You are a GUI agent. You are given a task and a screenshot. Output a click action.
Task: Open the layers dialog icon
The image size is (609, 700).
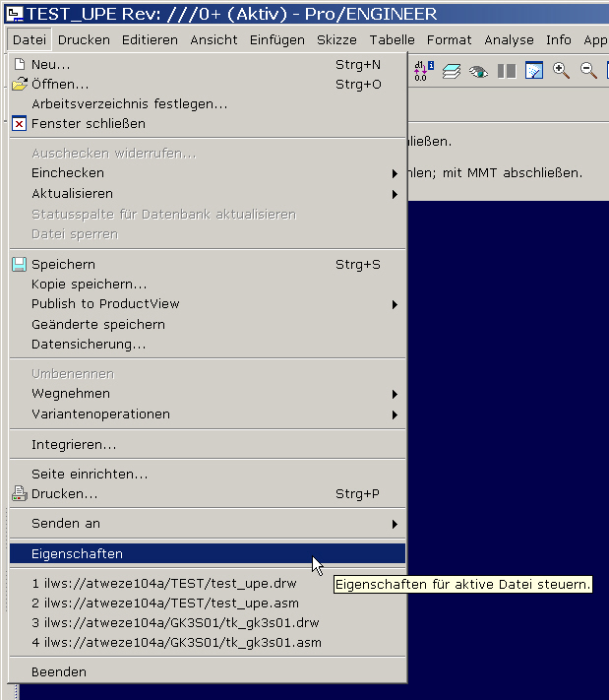[451, 71]
